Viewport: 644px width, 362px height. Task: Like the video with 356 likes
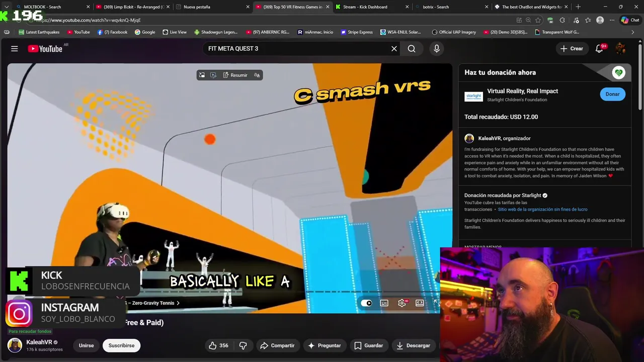219,345
